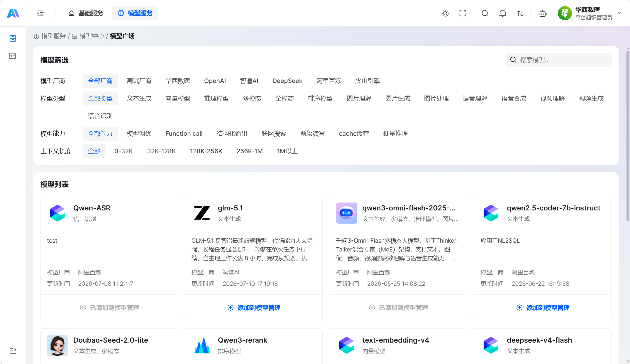Open notifications bell
The image size is (630, 364).
click(x=502, y=13)
